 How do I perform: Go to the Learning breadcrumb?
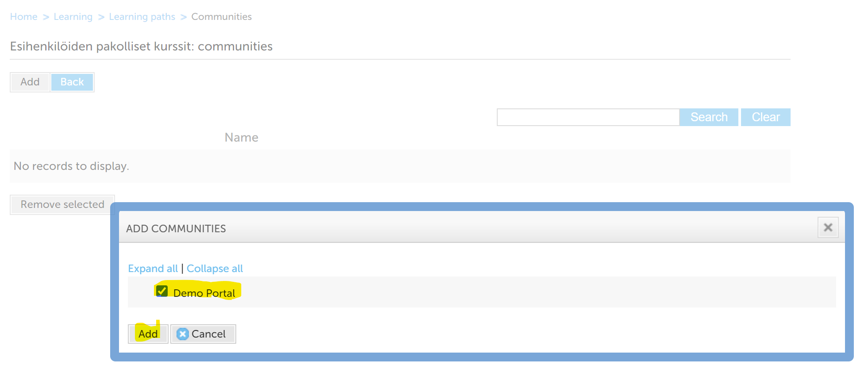pyautogui.click(x=73, y=17)
